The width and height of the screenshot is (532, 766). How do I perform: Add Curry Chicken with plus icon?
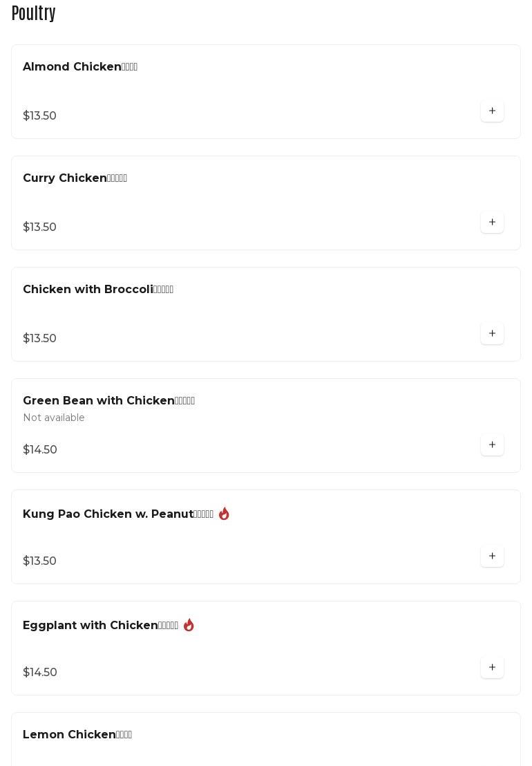492,222
